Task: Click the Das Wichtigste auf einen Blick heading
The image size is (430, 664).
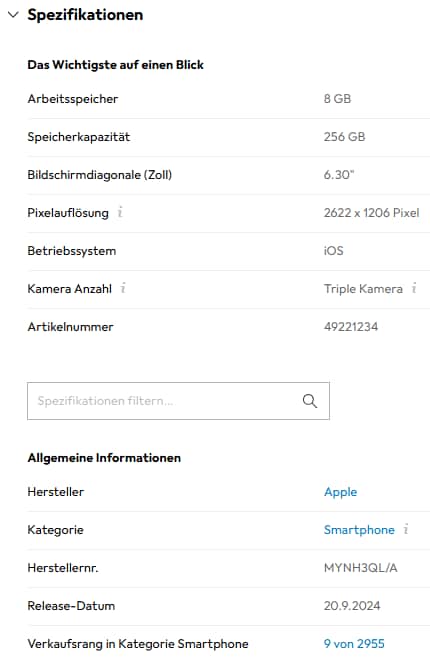Action: [116, 65]
